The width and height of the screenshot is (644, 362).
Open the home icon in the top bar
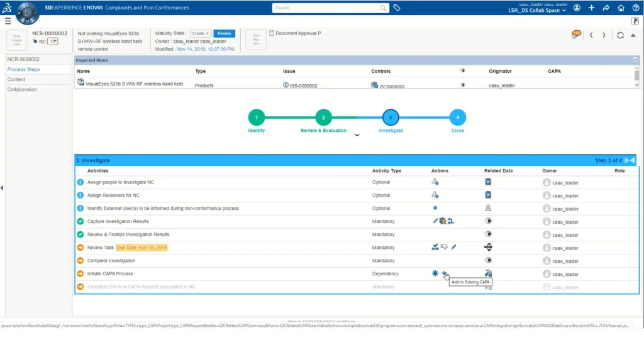tap(621, 8)
